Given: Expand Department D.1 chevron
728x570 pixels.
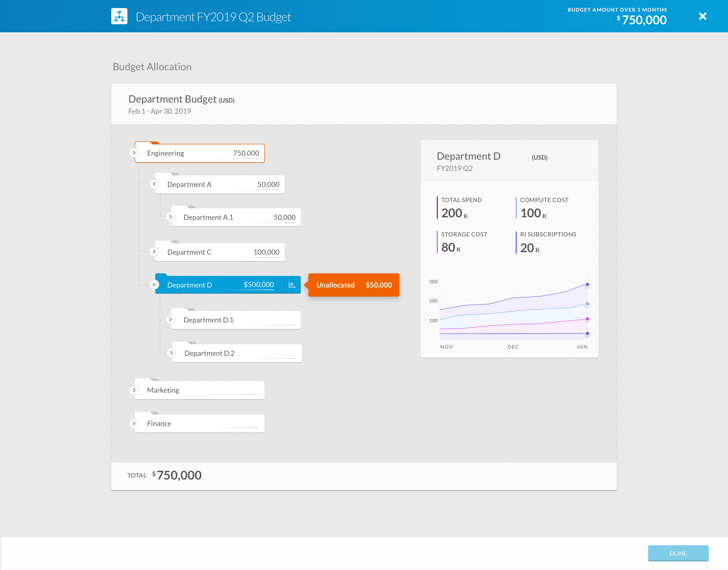Looking at the screenshot, I should [170, 320].
